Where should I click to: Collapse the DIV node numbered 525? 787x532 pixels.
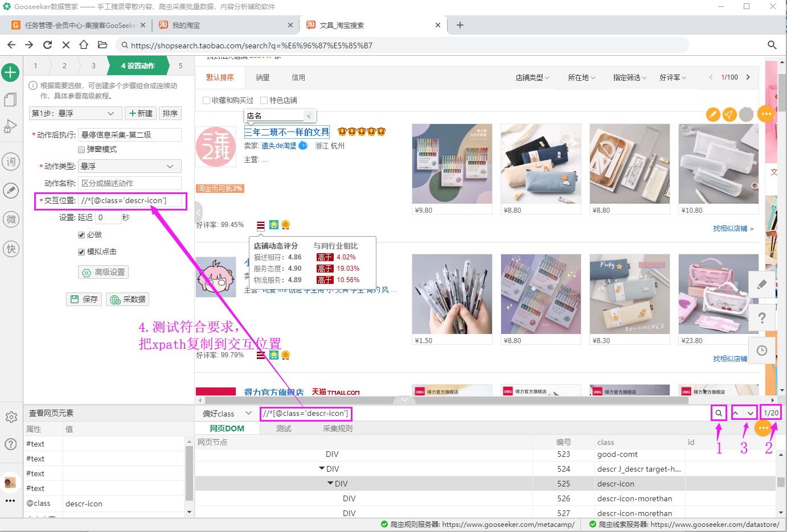[330, 484]
